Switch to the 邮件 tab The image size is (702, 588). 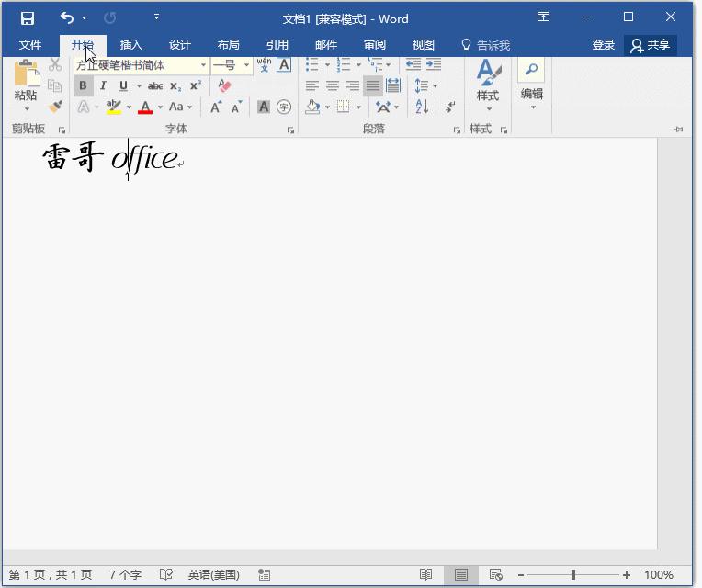coord(326,45)
